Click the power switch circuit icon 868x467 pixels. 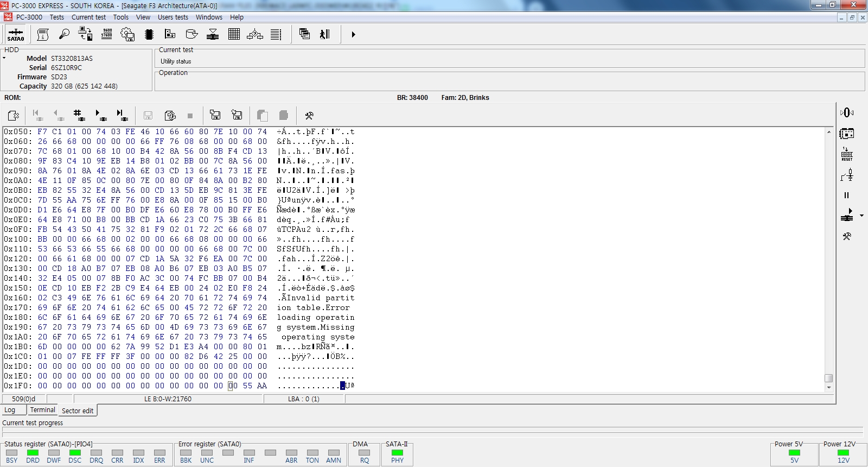click(x=847, y=175)
